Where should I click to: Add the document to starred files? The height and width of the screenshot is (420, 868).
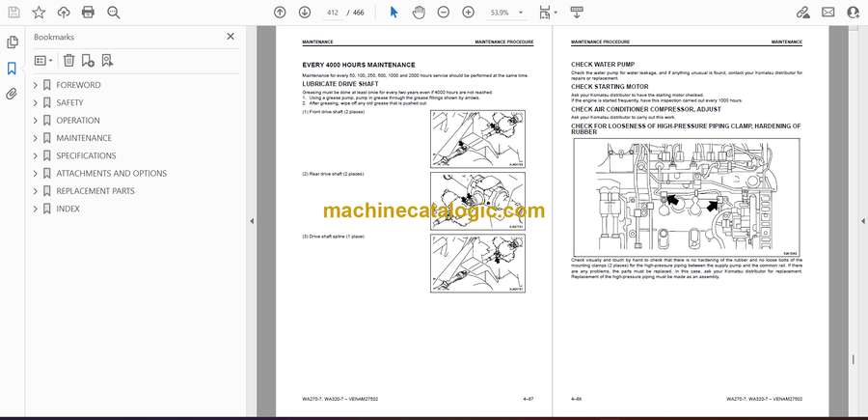pos(39,13)
